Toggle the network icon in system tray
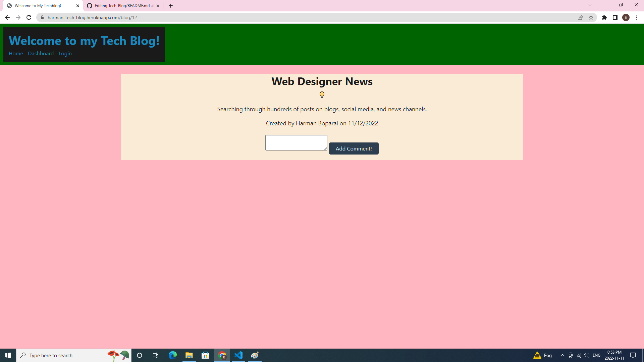The width and height of the screenshot is (644, 362). [x=578, y=355]
